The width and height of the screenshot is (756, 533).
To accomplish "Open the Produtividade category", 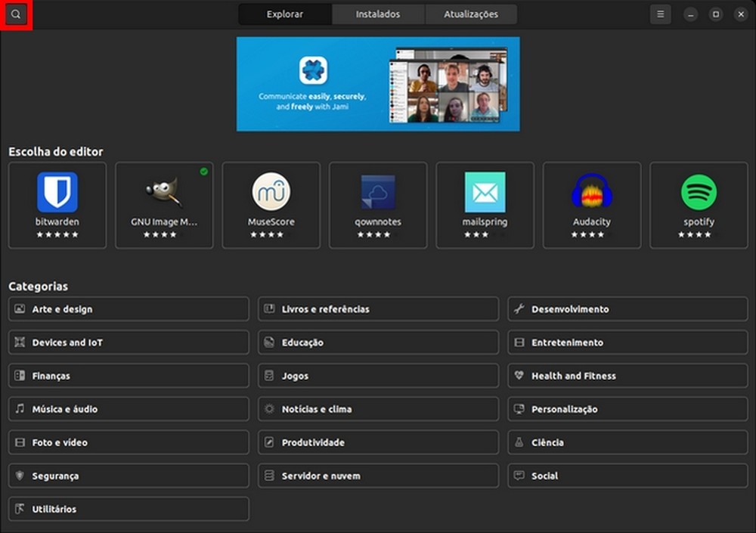I will point(377,442).
